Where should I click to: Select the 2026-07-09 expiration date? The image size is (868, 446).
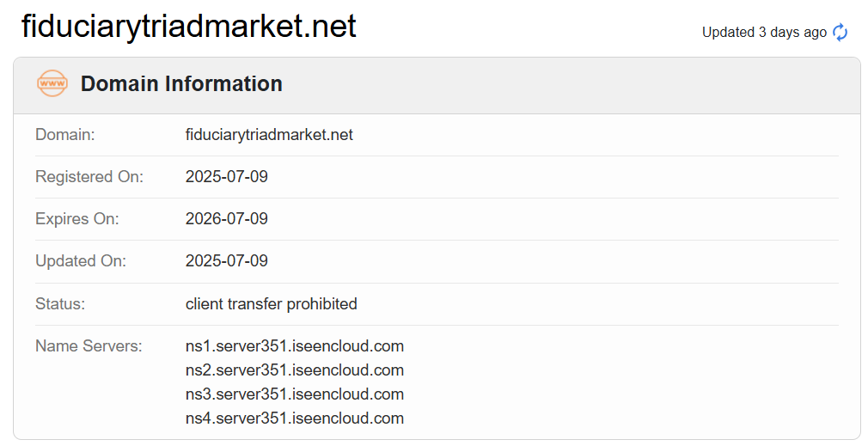coord(227,219)
